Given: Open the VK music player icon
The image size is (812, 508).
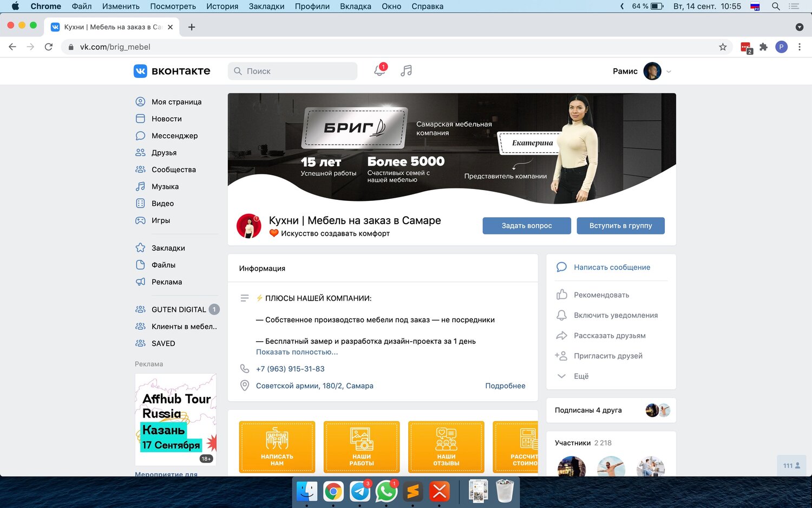Looking at the screenshot, I should tap(406, 71).
